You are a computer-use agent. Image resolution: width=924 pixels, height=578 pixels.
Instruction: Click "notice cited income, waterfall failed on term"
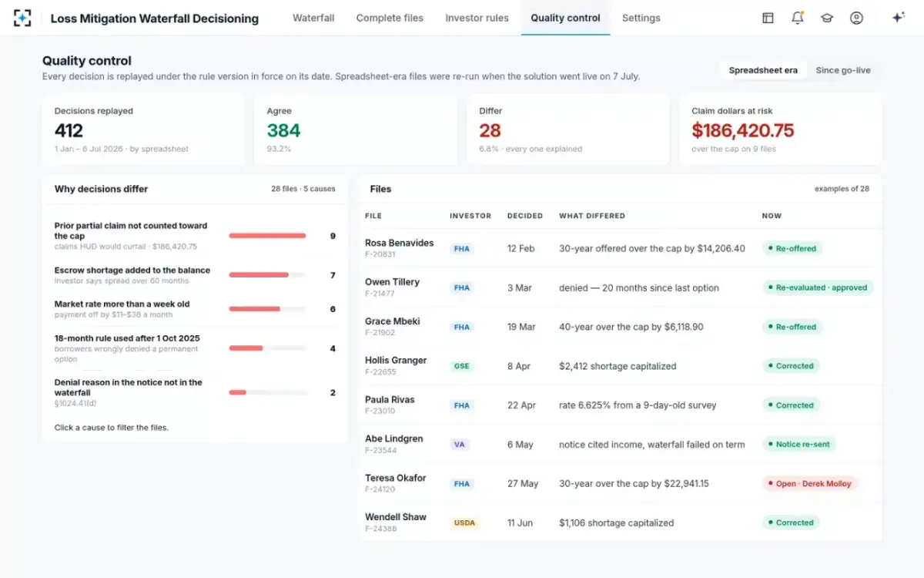[652, 444]
